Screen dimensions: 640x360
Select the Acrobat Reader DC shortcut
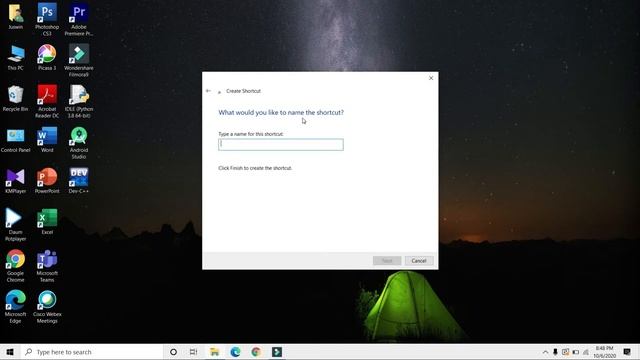[47, 101]
